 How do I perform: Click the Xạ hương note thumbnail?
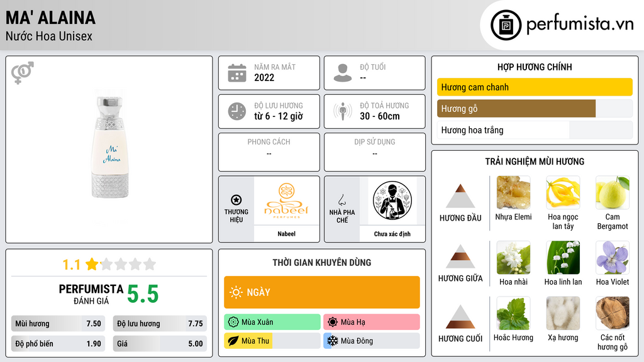(563, 313)
